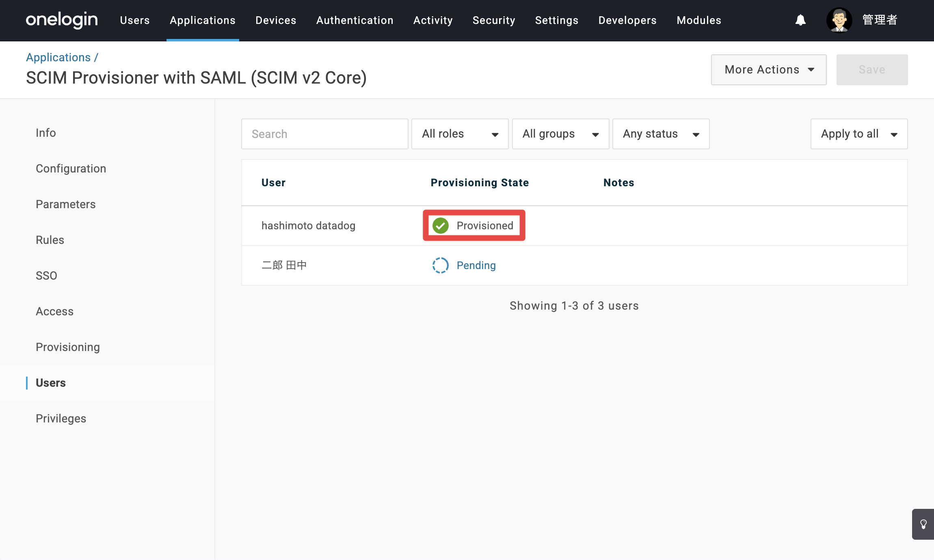Open the hashimoto datadog user row
The height and width of the screenshot is (560, 934).
[x=575, y=226]
